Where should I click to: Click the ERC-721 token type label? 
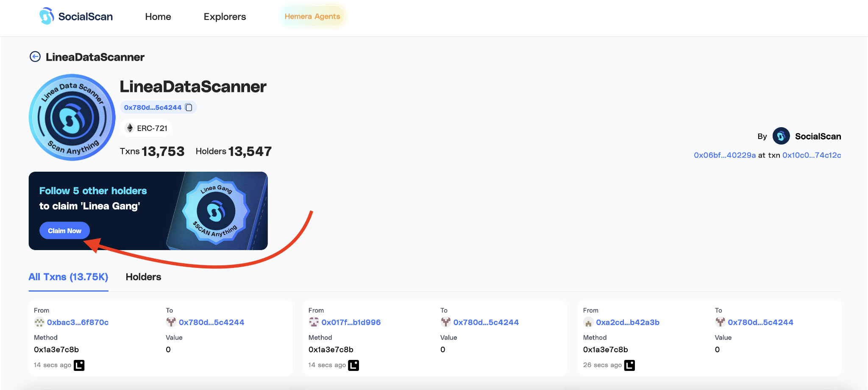coord(152,128)
